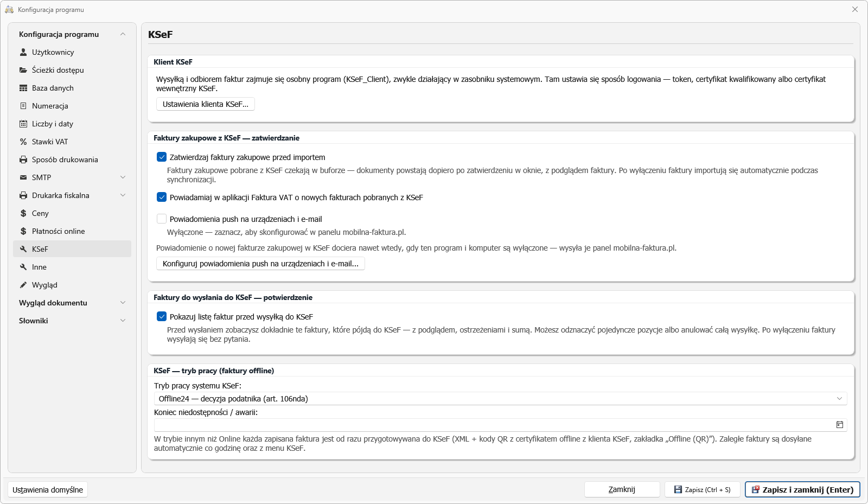The width and height of the screenshot is (868, 504).
Task: Click the dollar icon beside Ceny
Action: point(23,213)
